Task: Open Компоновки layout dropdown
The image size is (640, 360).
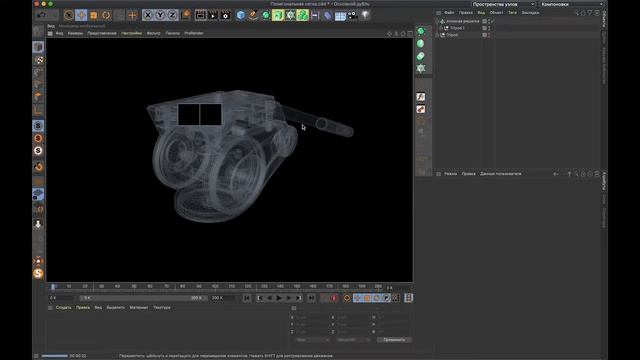Action: tap(571, 4)
